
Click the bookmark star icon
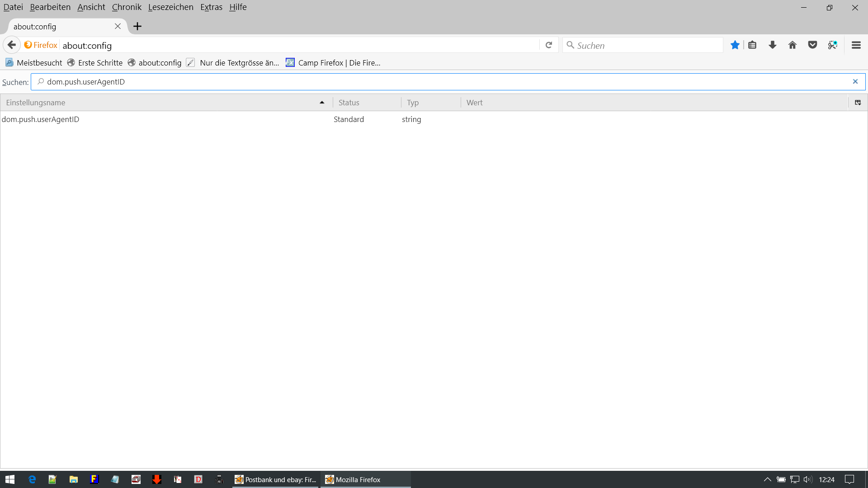coord(735,45)
